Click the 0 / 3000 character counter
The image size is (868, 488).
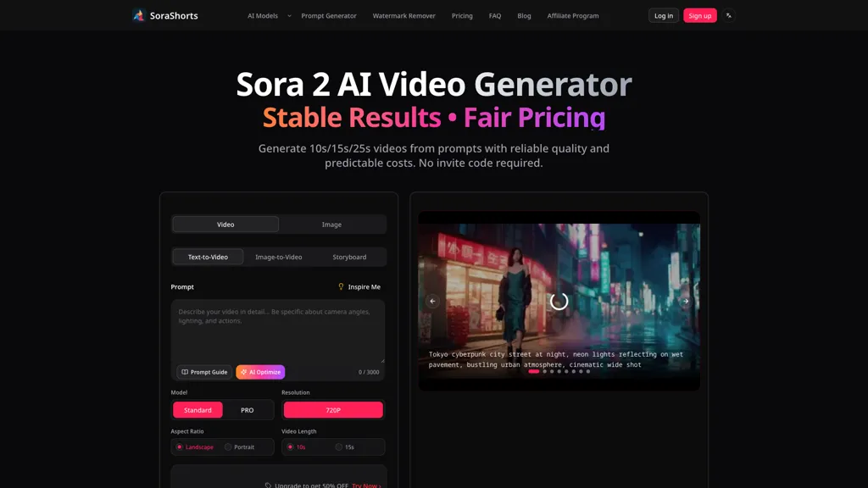369,372
